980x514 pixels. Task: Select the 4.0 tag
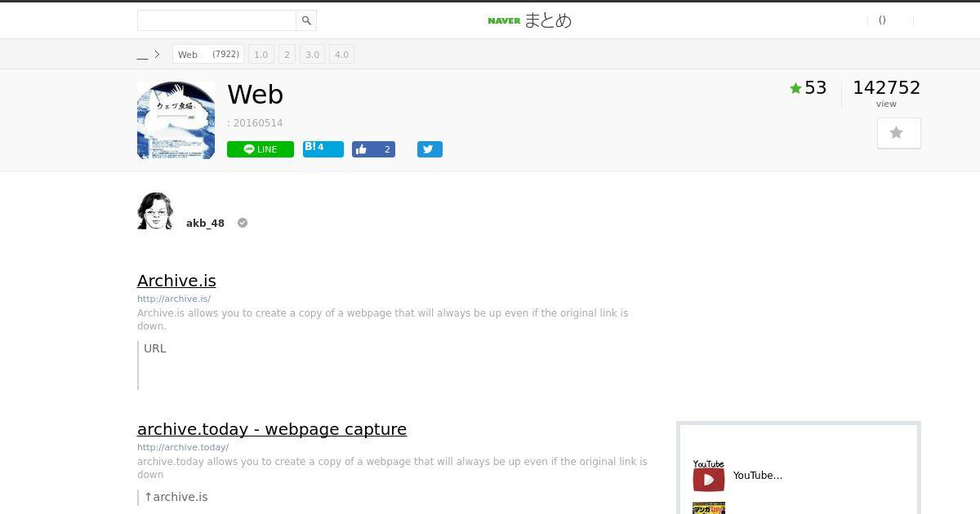click(x=341, y=55)
